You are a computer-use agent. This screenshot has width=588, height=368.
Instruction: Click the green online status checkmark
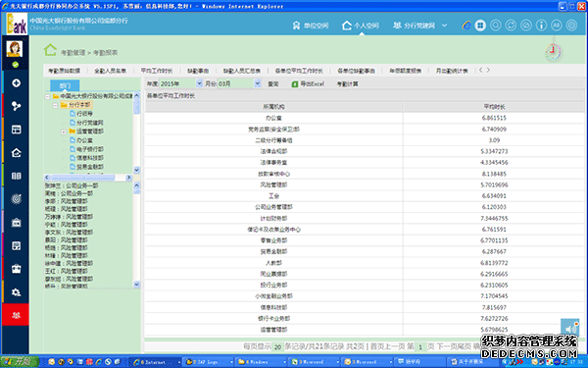point(16,65)
